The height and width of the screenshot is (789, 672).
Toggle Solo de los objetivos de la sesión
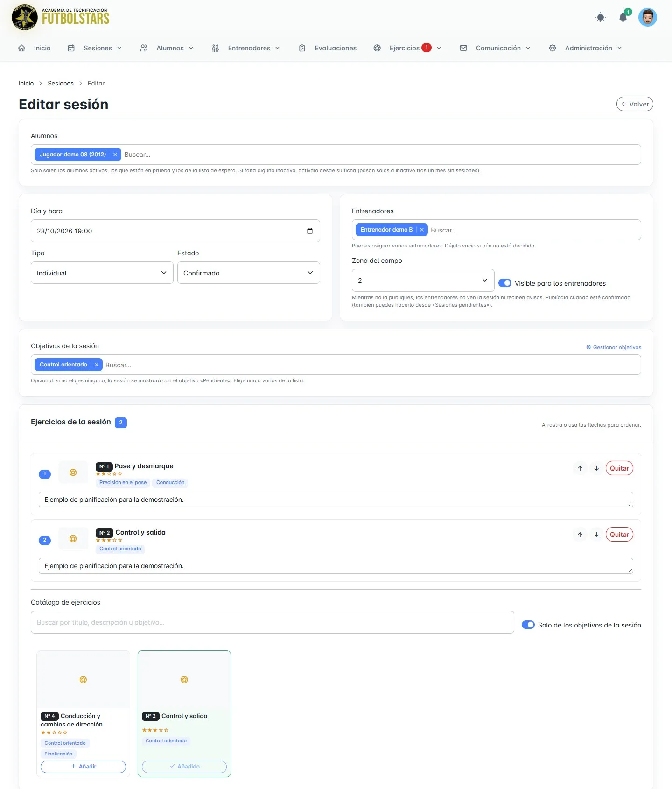pos(528,625)
